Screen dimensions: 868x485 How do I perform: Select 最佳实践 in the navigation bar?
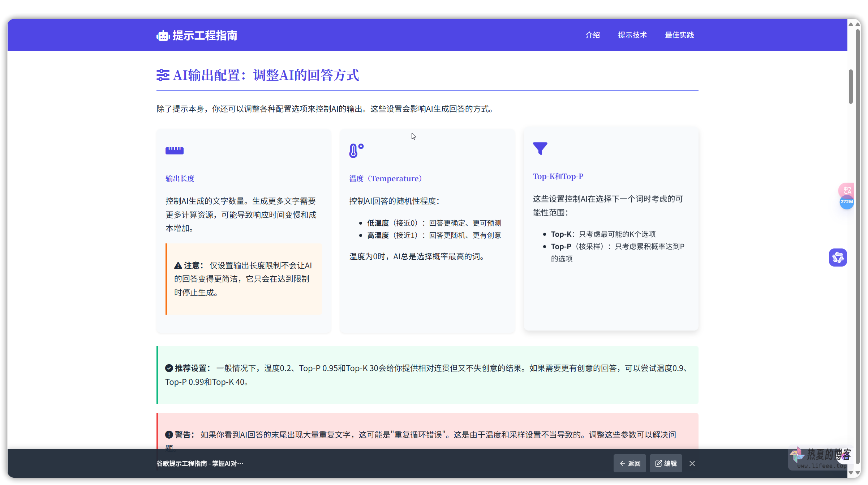click(x=679, y=35)
